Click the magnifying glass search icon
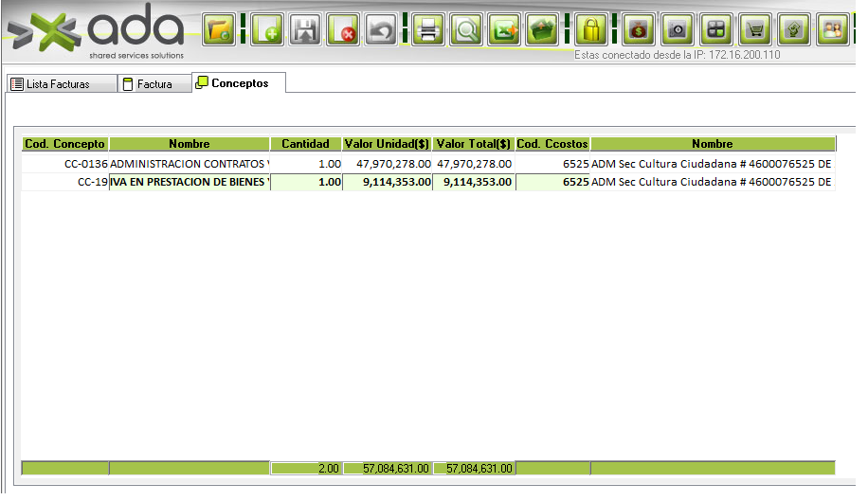Viewport: 868px width, 500px height. (x=466, y=30)
